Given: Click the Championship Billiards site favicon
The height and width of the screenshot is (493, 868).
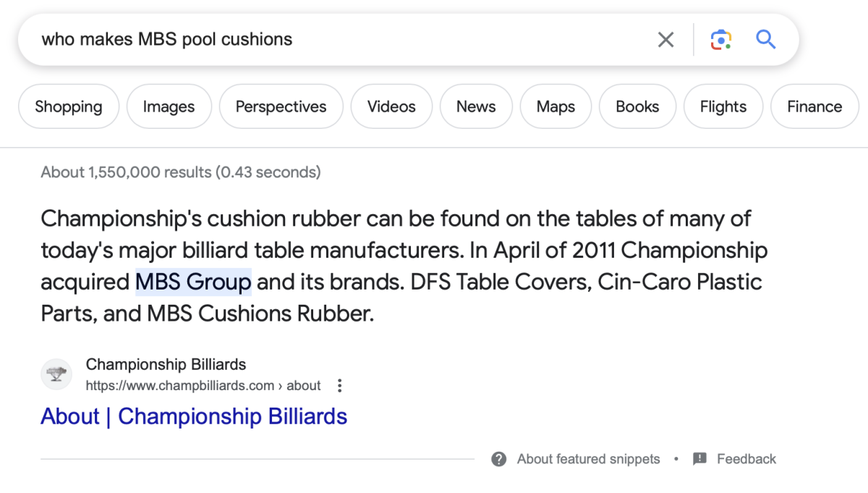Looking at the screenshot, I should pyautogui.click(x=56, y=374).
